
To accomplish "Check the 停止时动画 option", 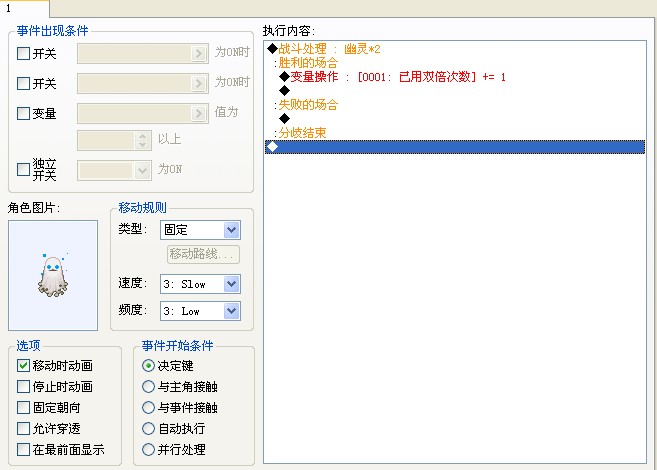I will point(23,387).
